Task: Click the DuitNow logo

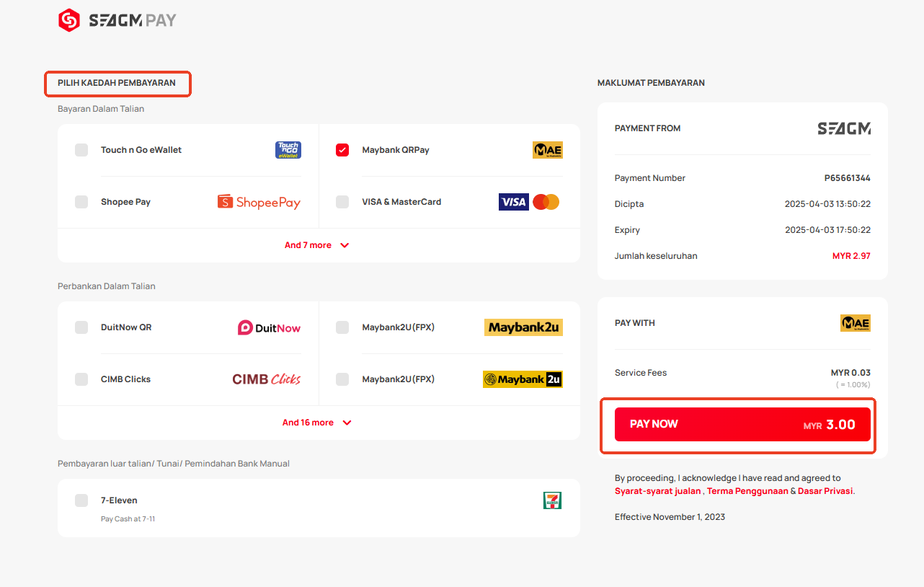Action: click(x=270, y=327)
